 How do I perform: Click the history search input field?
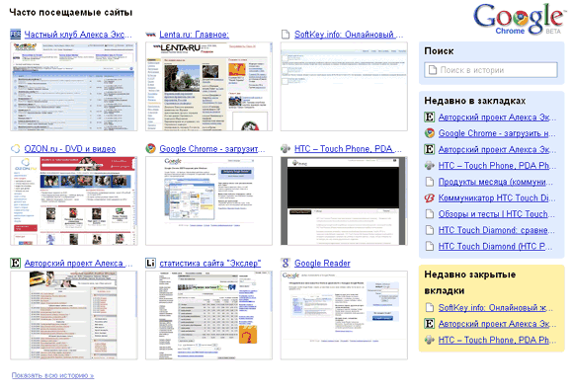coord(491,70)
